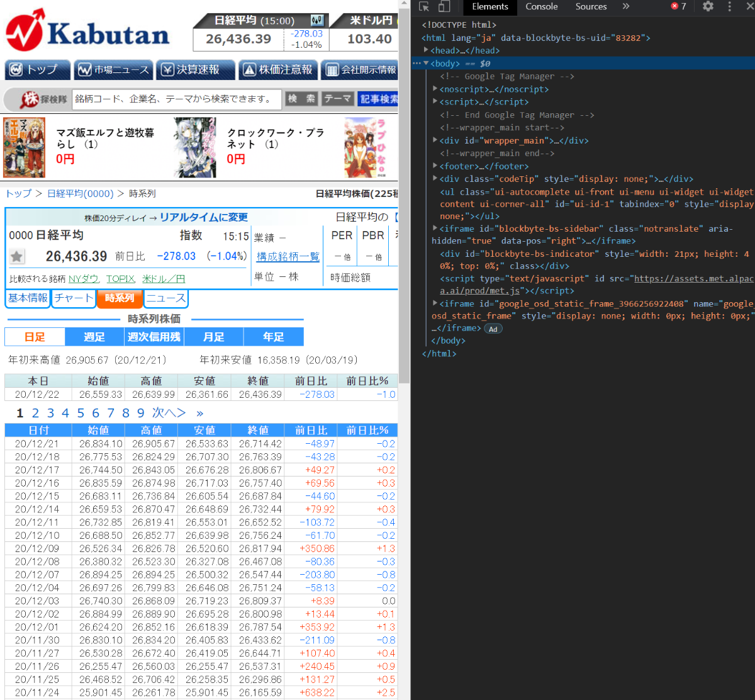Click the red error count badge showing 7

click(679, 6)
